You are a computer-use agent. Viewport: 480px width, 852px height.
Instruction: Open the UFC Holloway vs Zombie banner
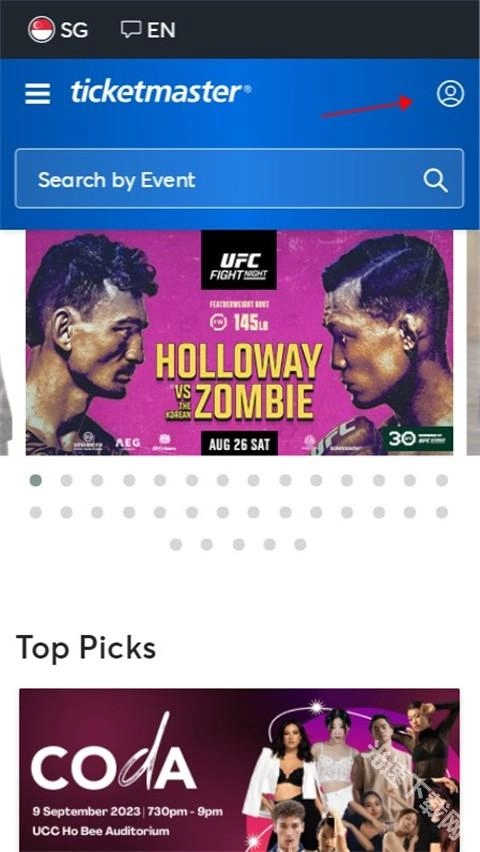point(239,342)
